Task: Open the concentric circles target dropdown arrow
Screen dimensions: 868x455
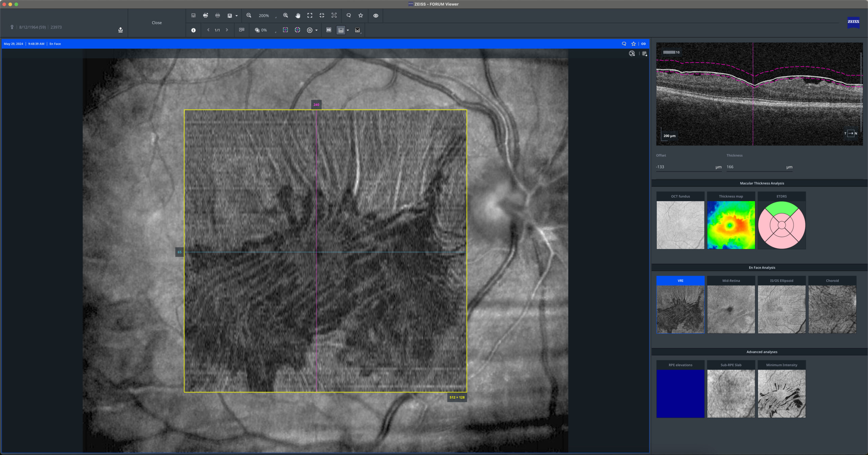Action: coord(316,30)
